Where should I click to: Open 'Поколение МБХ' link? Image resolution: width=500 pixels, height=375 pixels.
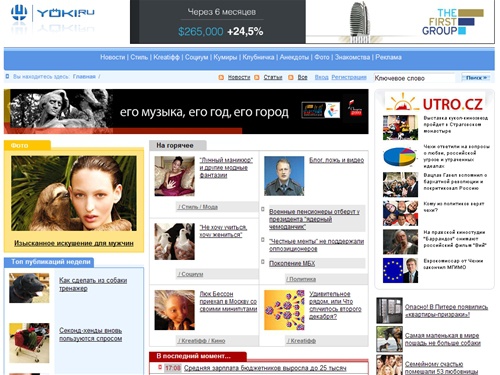coord(292,263)
